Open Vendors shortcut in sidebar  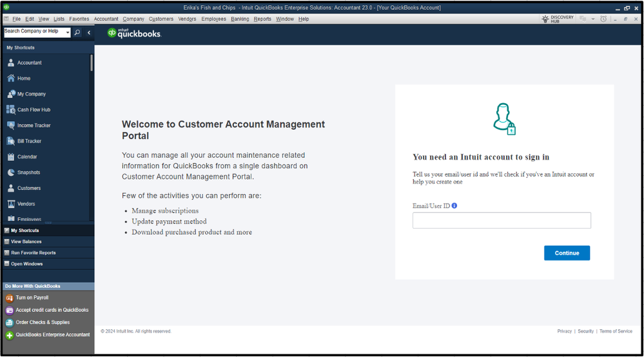(x=21, y=204)
